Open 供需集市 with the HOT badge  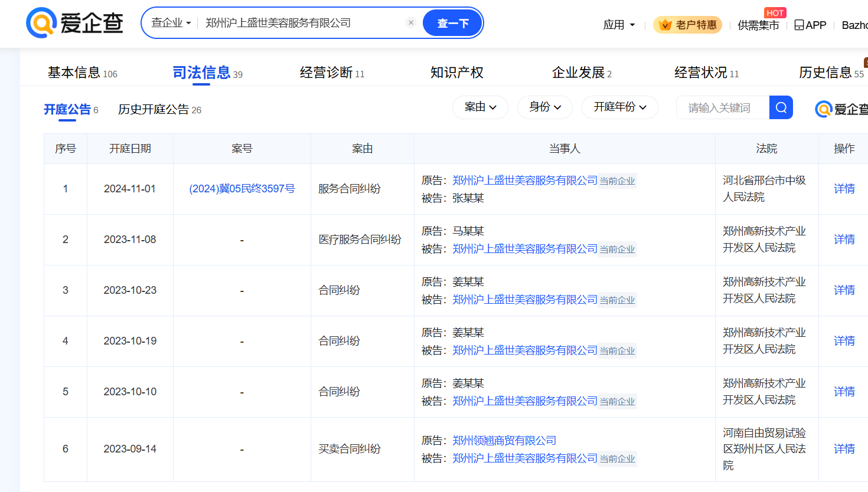758,25
